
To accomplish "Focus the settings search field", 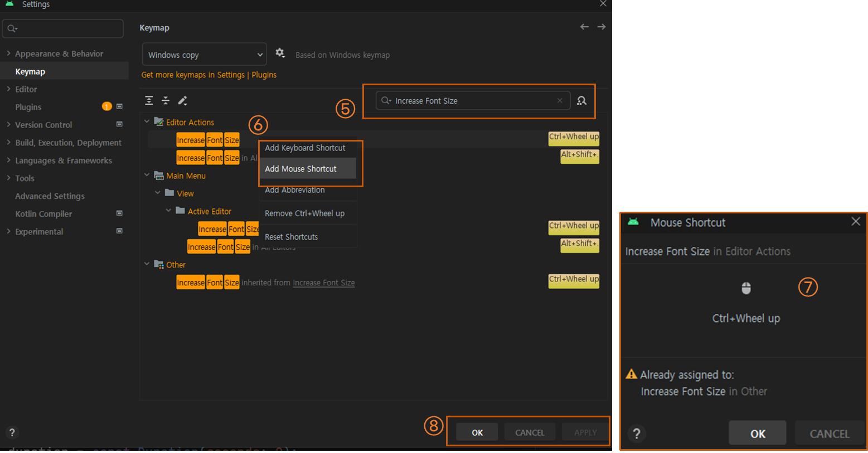I will (63, 28).
